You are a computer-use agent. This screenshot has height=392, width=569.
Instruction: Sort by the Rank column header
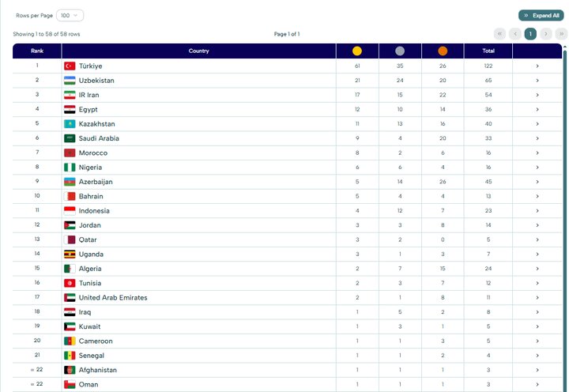point(37,51)
